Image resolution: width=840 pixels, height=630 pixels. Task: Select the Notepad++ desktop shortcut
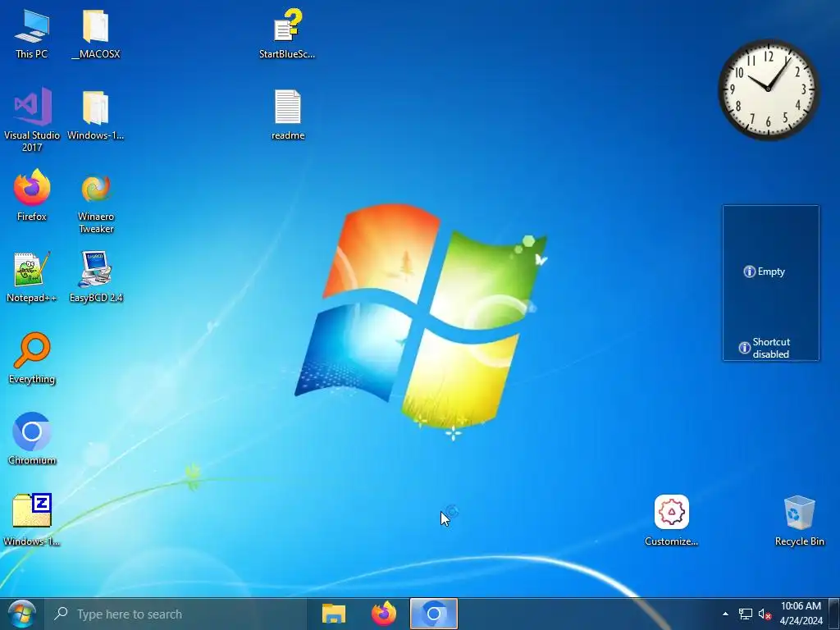pyautogui.click(x=32, y=277)
